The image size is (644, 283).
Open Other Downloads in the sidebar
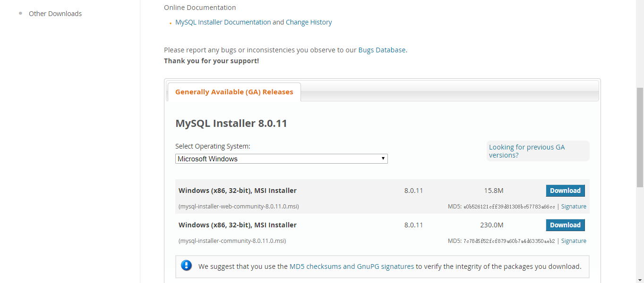point(55,14)
